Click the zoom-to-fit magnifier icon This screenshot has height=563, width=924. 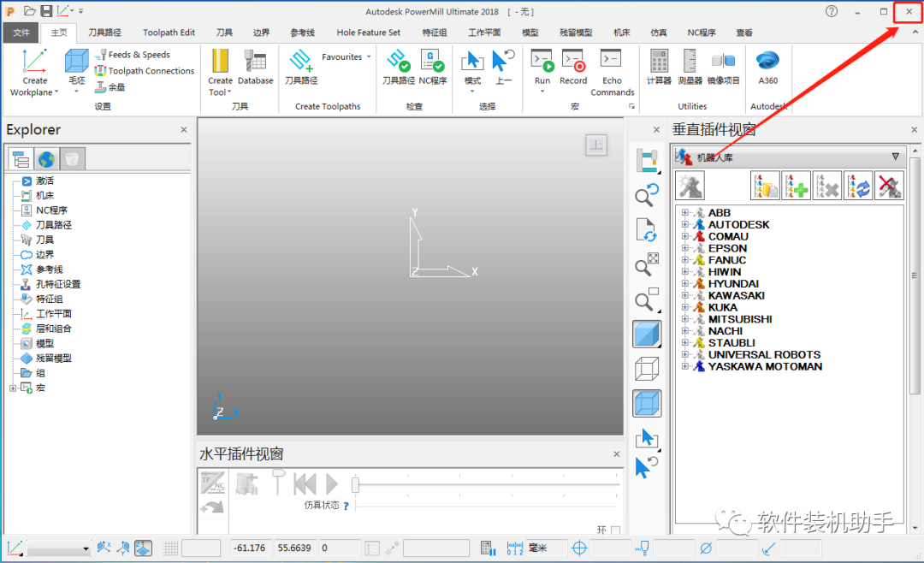point(647,264)
